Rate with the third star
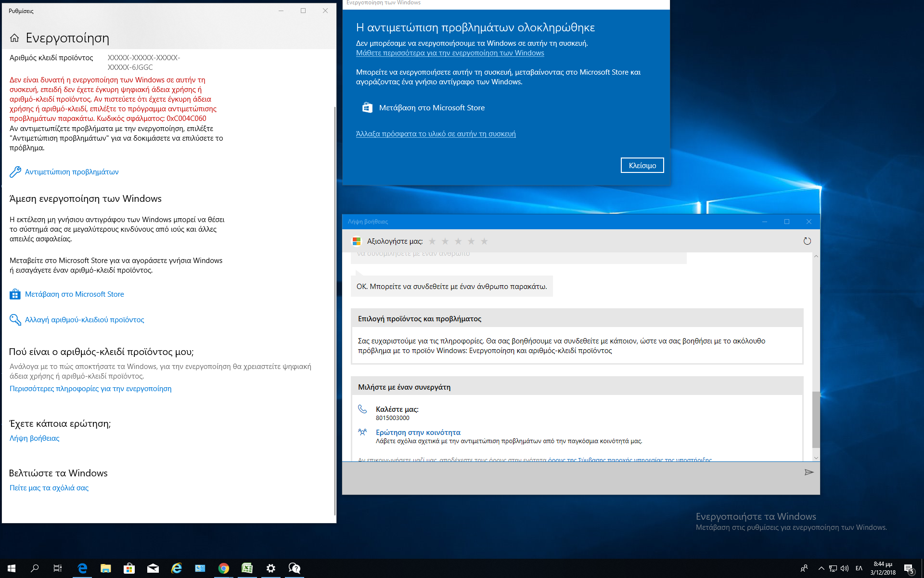The image size is (924, 578). tap(458, 241)
